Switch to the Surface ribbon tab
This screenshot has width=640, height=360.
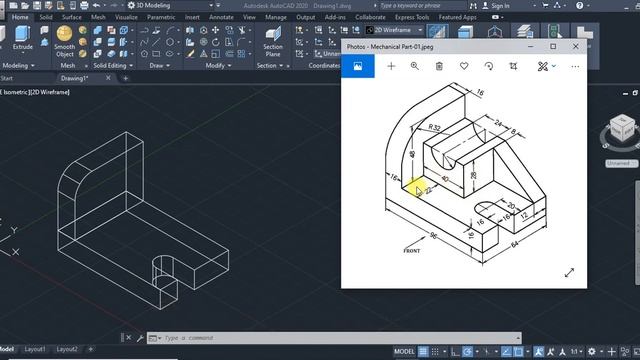71,17
